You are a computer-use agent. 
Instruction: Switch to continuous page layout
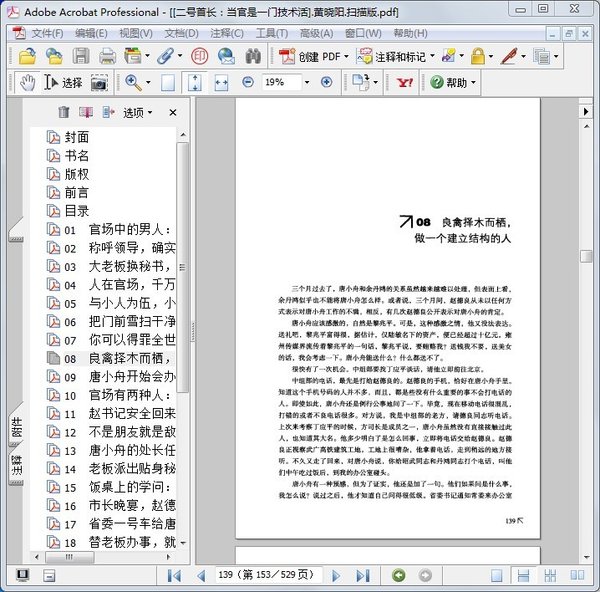[x=523, y=575]
